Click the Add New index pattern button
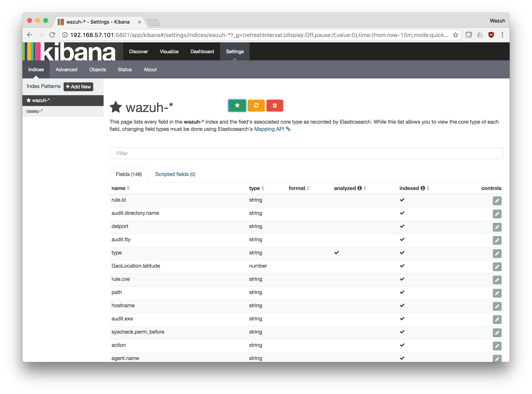532x394 pixels. (x=78, y=87)
